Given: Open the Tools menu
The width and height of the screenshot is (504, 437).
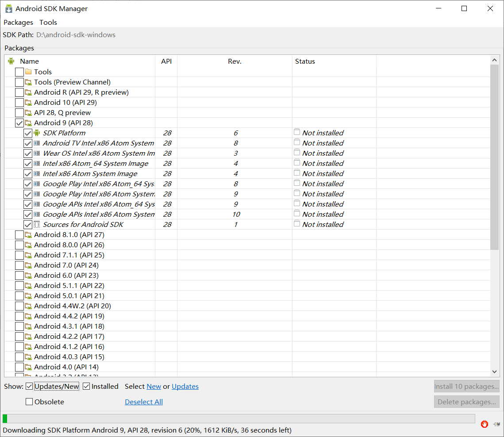Looking at the screenshot, I should tap(48, 22).
